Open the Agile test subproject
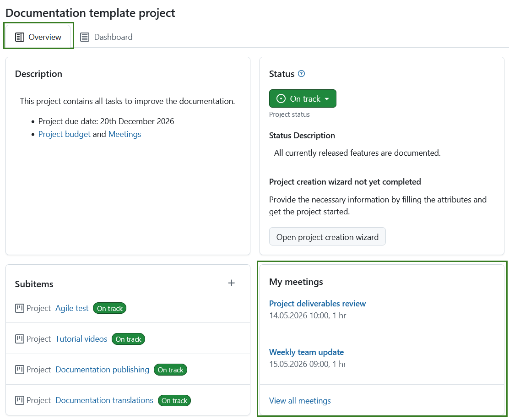 [x=72, y=308]
